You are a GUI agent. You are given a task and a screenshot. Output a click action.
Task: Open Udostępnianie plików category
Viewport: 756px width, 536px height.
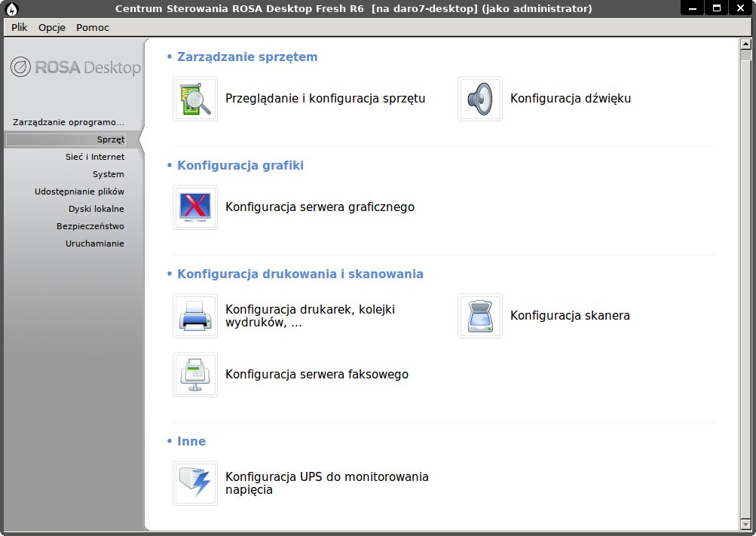pyautogui.click(x=80, y=191)
